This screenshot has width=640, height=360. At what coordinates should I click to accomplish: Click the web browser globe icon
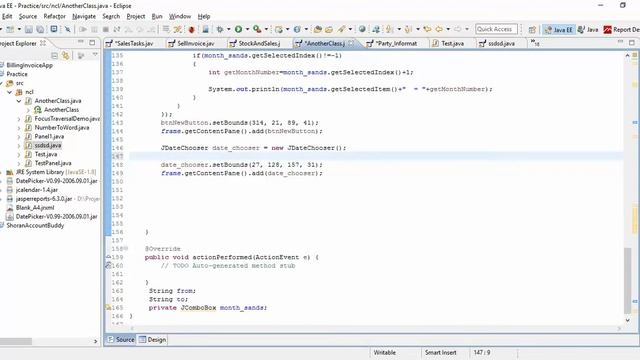(362, 29)
